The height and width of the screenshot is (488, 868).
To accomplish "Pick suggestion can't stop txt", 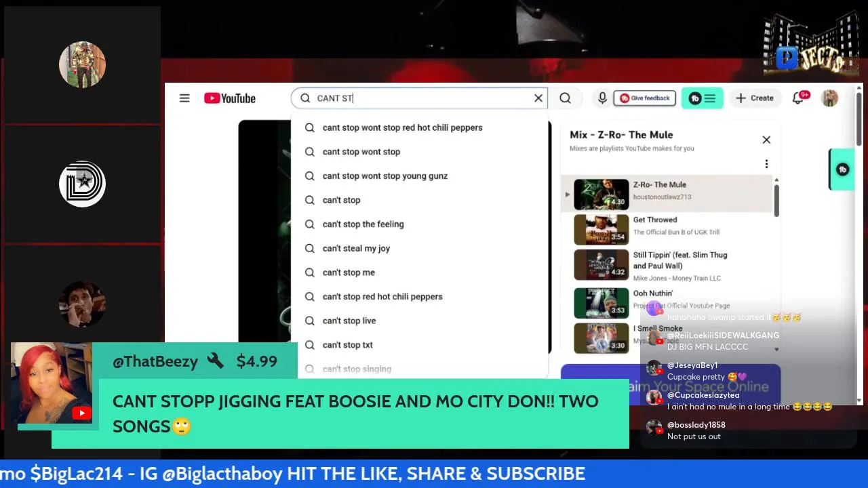I will click(x=419, y=345).
